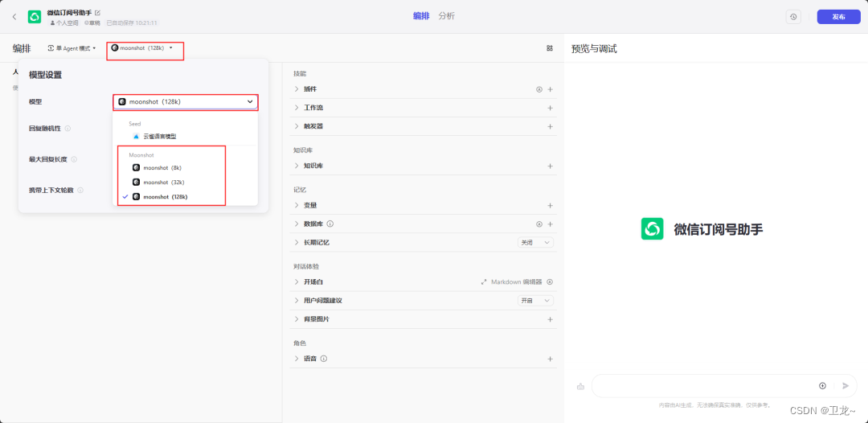
Task: Go back using the top-left arrow
Action: [14, 17]
